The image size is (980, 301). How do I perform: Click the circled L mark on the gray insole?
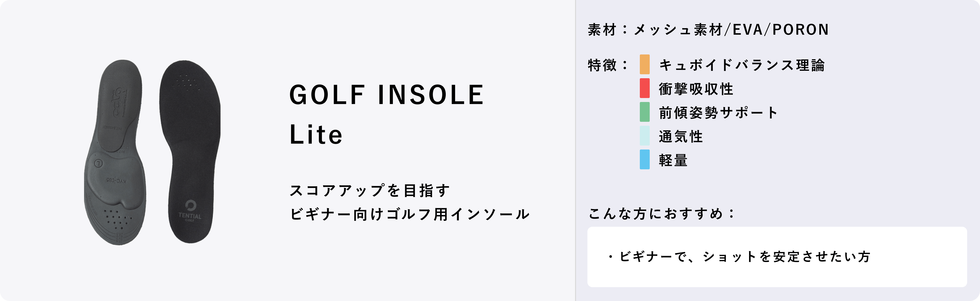[99, 163]
